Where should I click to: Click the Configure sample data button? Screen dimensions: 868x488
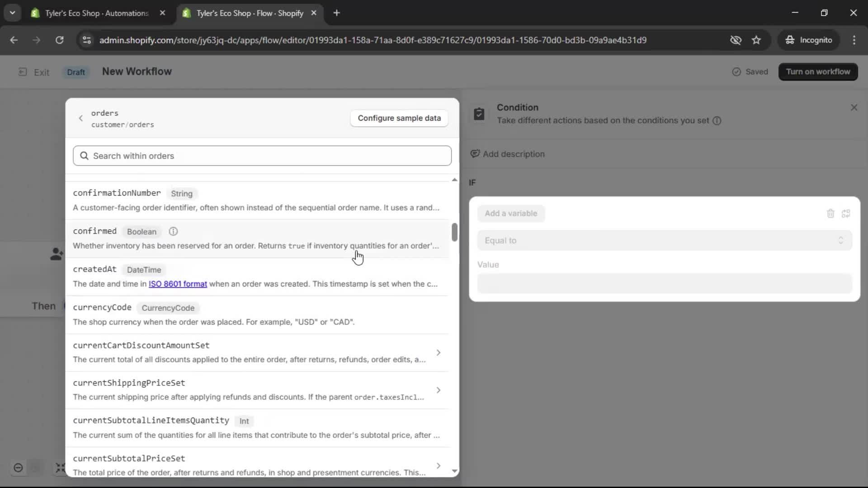click(x=399, y=118)
